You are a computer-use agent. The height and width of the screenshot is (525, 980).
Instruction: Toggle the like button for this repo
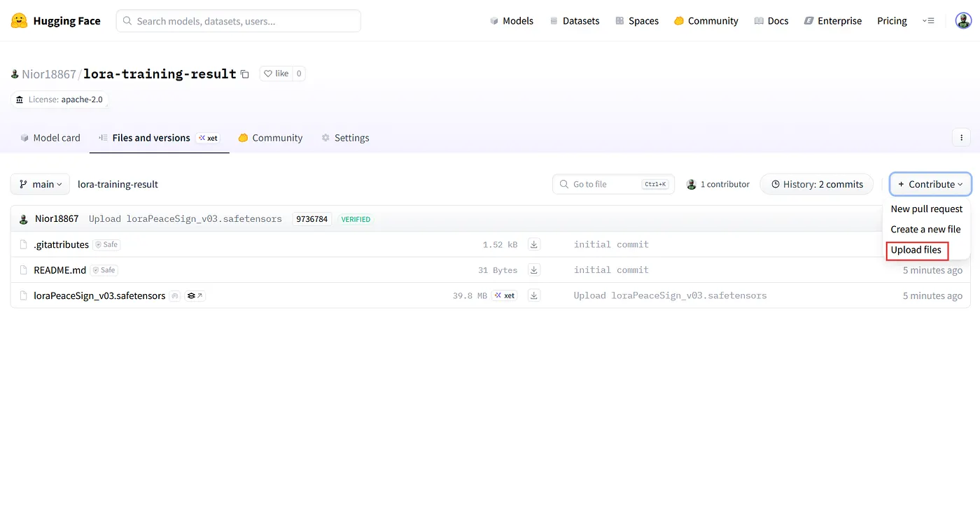pyautogui.click(x=275, y=73)
